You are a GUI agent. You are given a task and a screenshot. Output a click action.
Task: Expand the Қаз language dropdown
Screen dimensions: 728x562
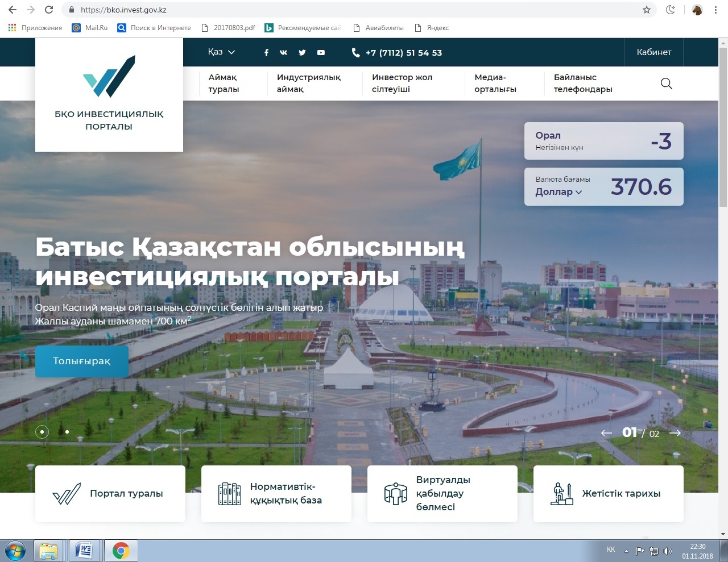coord(221,52)
